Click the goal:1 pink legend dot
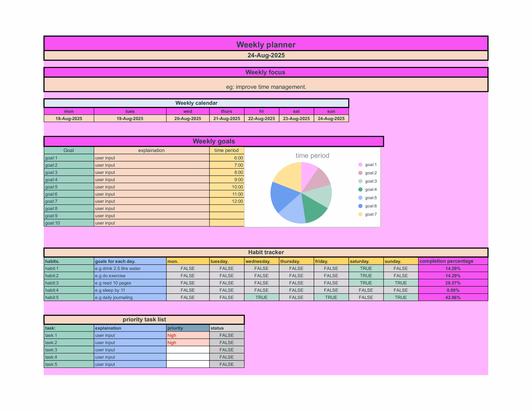The height and width of the screenshot is (411, 532). [360, 165]
